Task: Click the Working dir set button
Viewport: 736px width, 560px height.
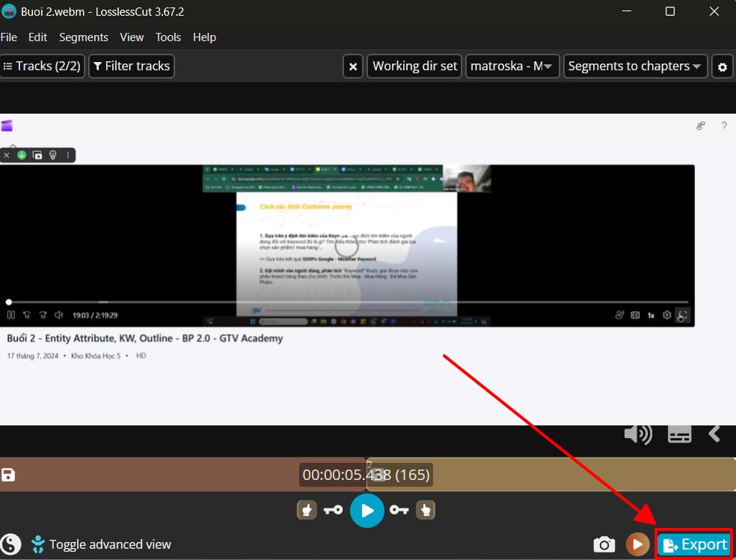Action: pos(414,66)
